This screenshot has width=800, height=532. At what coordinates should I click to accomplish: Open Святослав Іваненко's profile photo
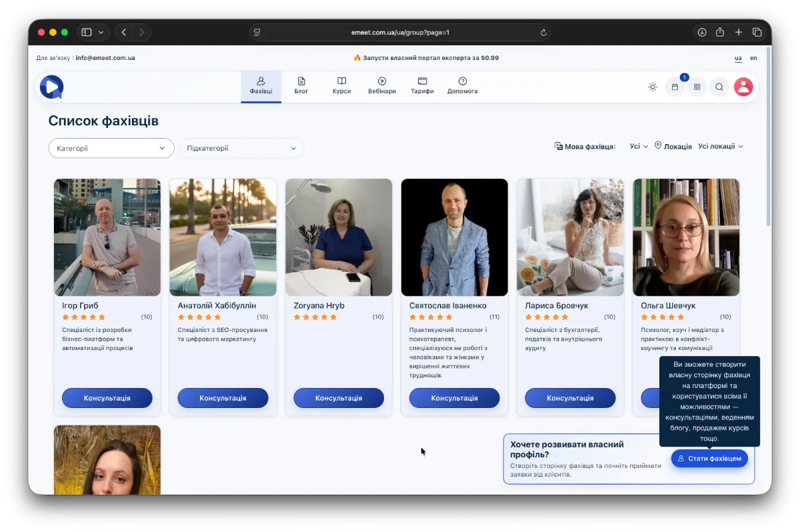pos(454,237)
